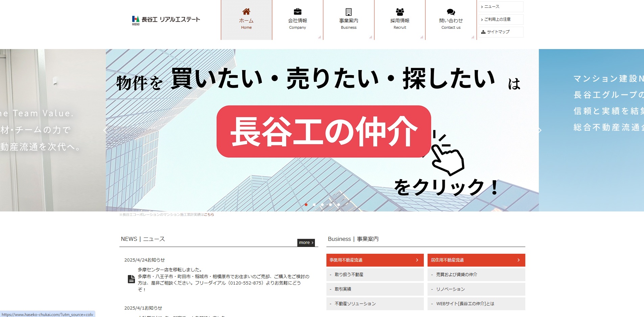Click the Business building icon

tap(348, 12)
